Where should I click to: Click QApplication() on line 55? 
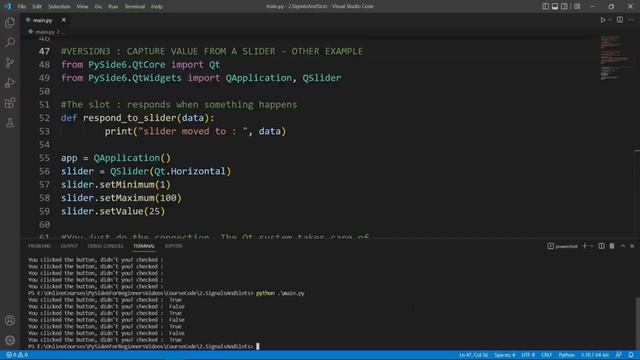pyautogui.click(x=132, y=158)
